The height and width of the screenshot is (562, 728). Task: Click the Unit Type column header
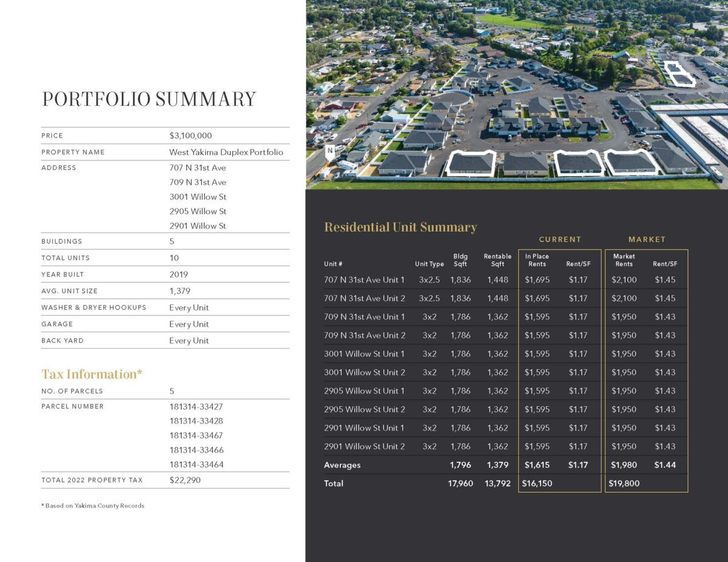coord(429,264)
